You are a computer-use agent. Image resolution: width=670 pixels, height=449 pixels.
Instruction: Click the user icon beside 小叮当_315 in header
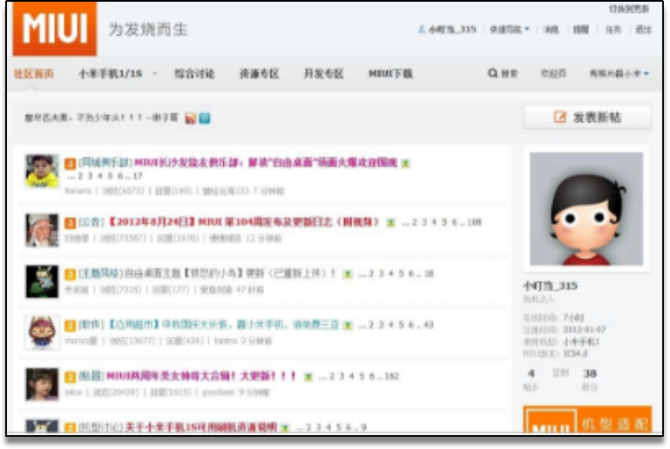tap(421, 30)
